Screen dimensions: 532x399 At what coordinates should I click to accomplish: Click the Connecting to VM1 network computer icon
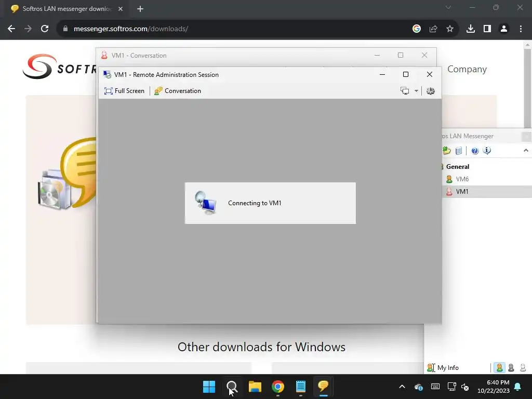[x=205, y=203]
